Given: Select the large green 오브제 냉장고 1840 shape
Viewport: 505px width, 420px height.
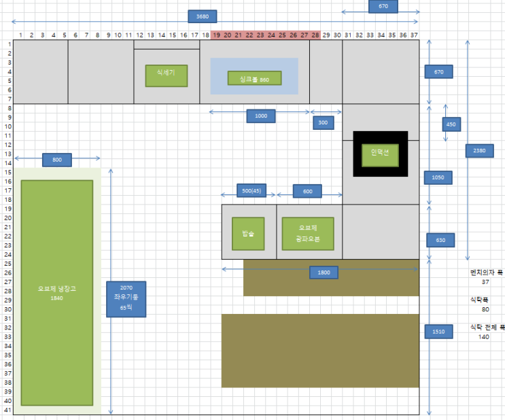Looking at the screenshot, I should click(x=57, y=293).
